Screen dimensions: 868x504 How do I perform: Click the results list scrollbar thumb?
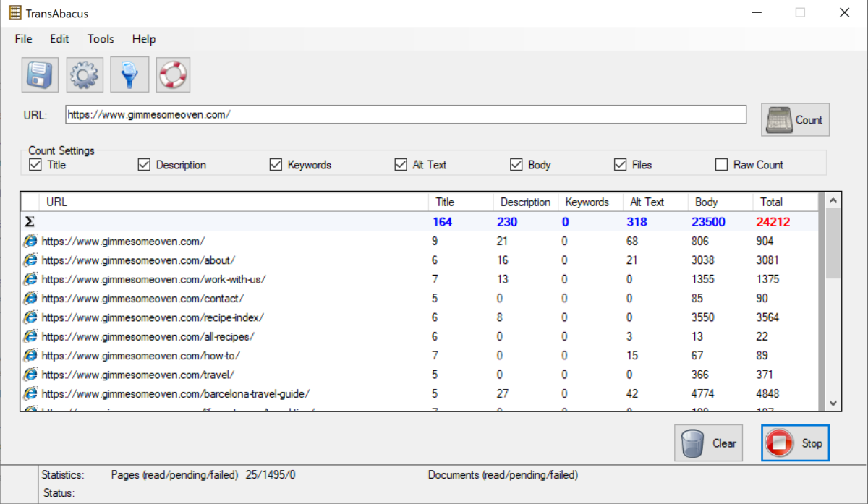point(833,244)
